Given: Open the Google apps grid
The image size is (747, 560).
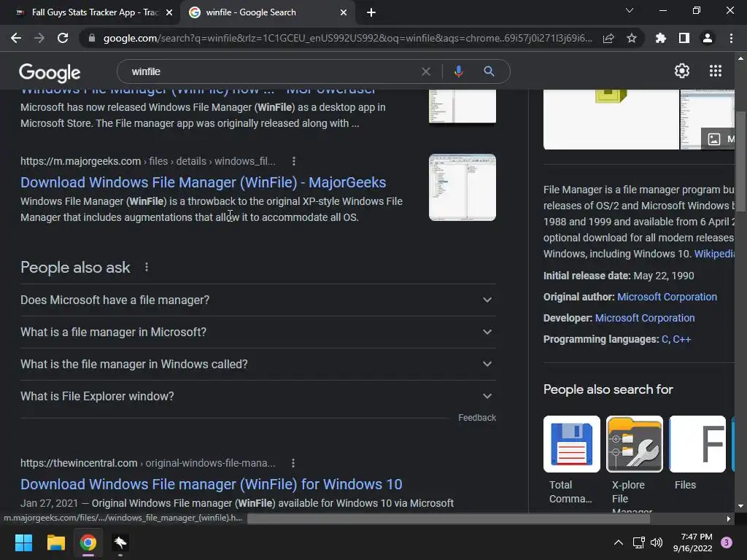Looking at the screenshot, I should [x=716, y=71].
